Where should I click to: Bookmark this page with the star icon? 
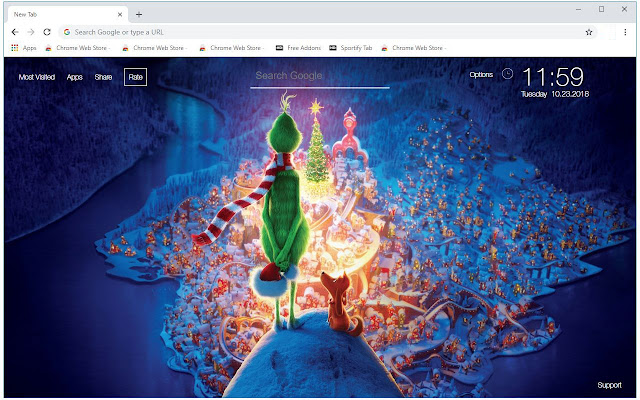(589, 32)
